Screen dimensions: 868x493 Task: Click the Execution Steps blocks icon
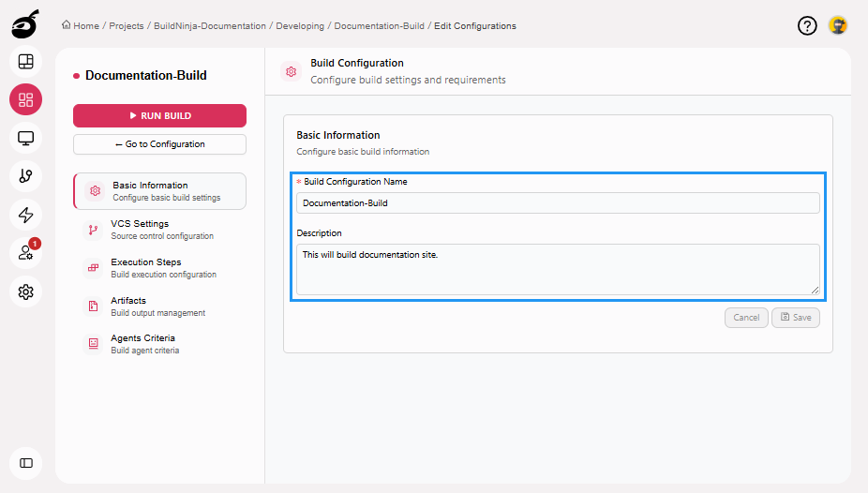click(93, 268)
